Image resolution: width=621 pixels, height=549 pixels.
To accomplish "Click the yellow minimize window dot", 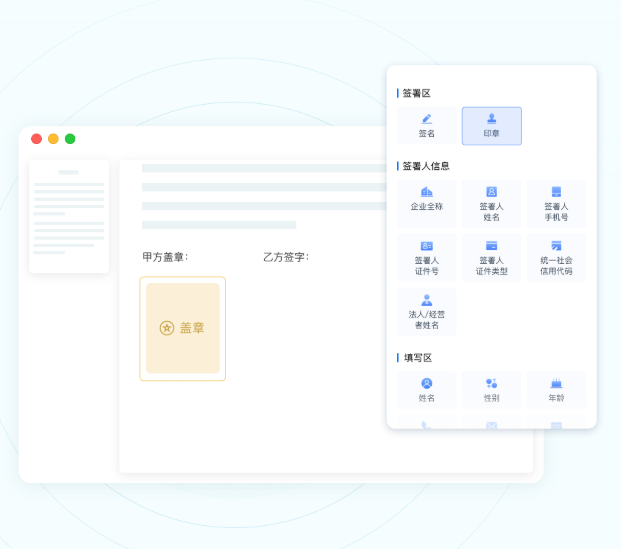I will click(53, 139).
